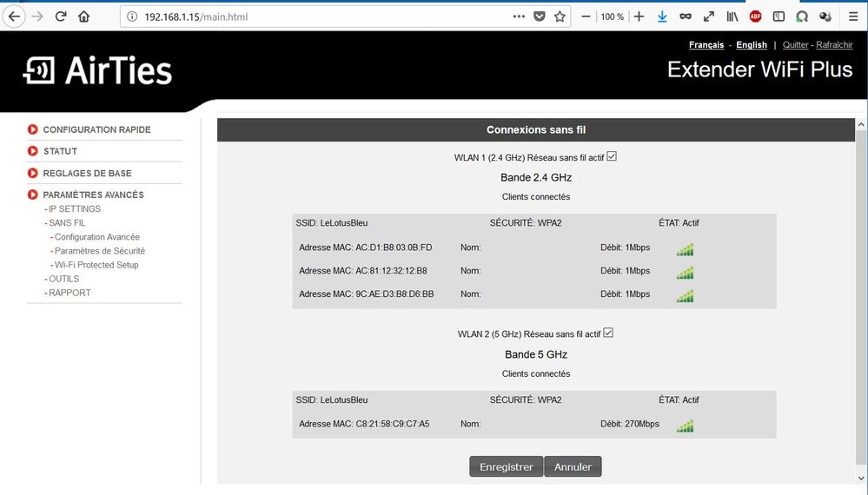The image size is (868, 495).
Task: Click red arrow icon beside REGLAGES DE BASE
Action: tap(33, 173)
